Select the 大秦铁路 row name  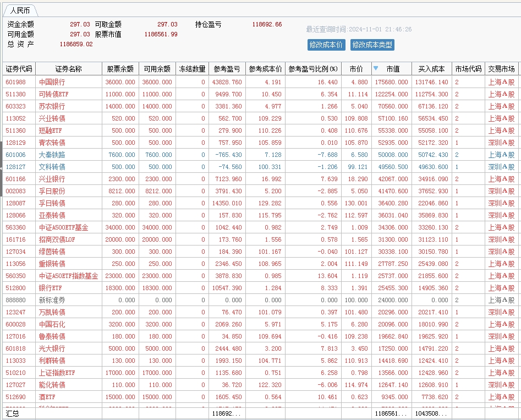[52, 155]
